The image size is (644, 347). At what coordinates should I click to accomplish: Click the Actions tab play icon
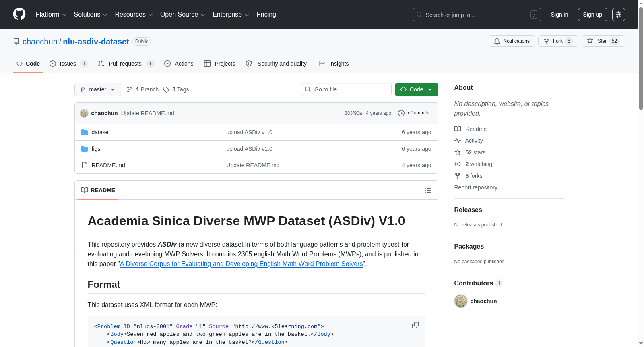coord(167,64)
